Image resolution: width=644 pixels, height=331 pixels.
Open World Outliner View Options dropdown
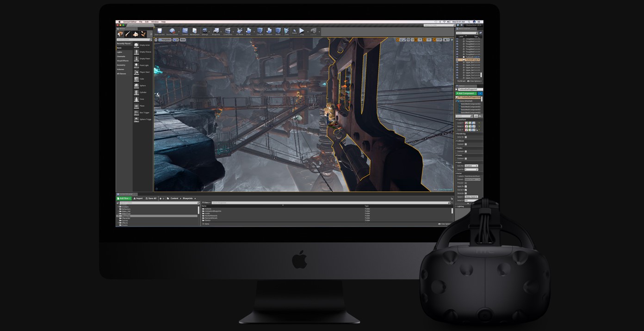point(475,81)
